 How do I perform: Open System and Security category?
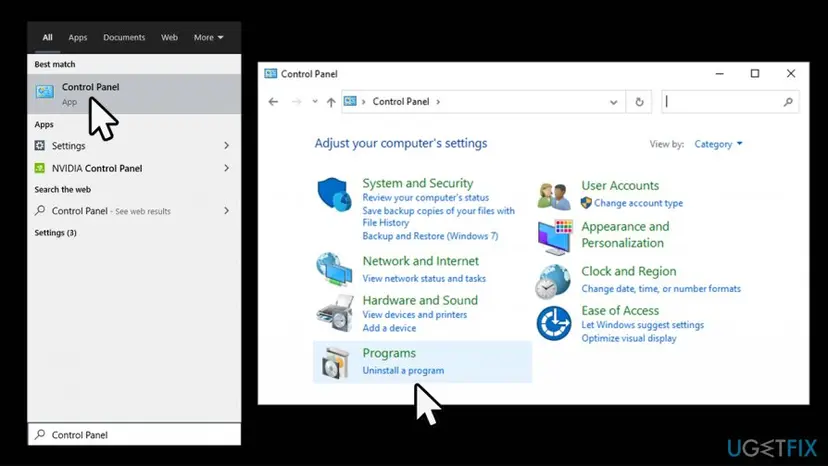[x=418, y=183]
